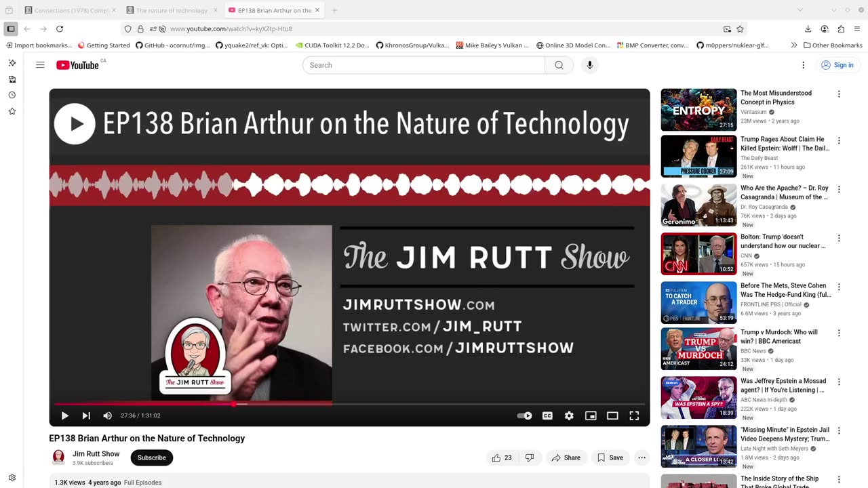This screenshot has height=488, width=868.
Task: Subscribe to Jim Rutt Show channel
Action: click(152, 457)
